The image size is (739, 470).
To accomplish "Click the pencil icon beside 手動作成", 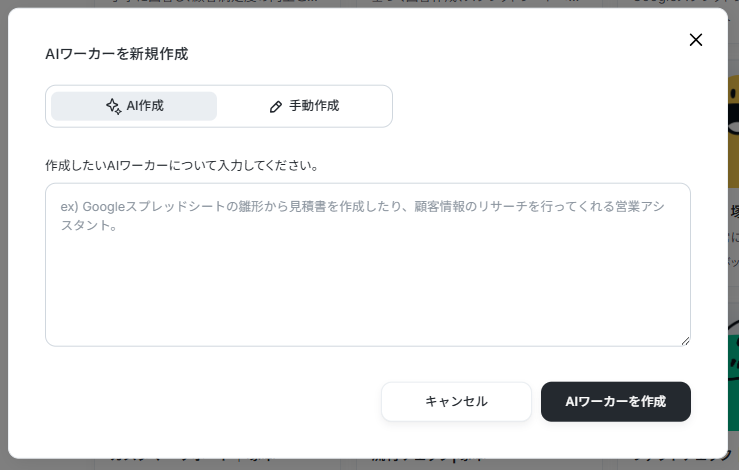I will pyautogui.click(x=276, y=106).
